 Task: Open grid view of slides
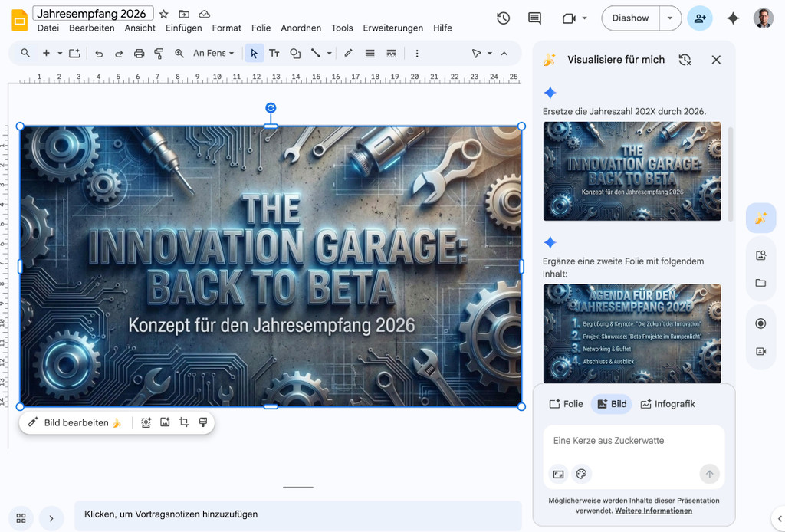21,517
